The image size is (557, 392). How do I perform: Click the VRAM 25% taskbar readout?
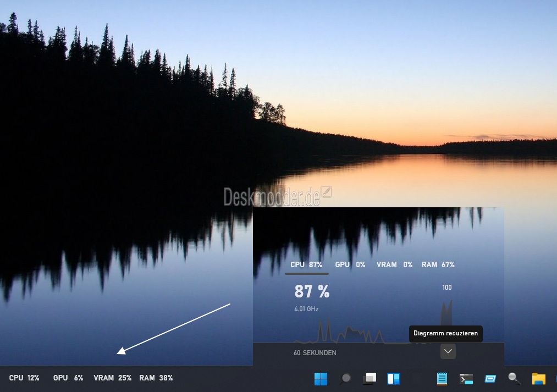click(112, 378)
